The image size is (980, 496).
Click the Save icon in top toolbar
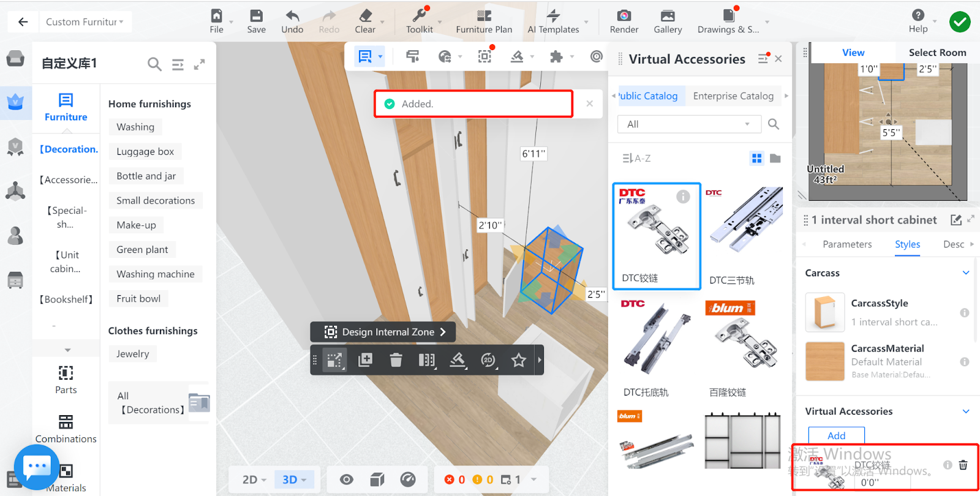point(256,17)
